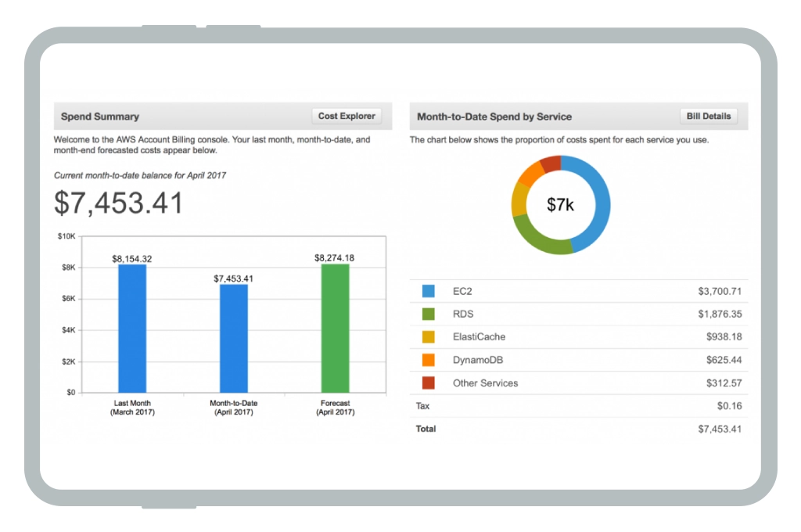Click the ElastiCache service name
801x532 pixels.
480,336
